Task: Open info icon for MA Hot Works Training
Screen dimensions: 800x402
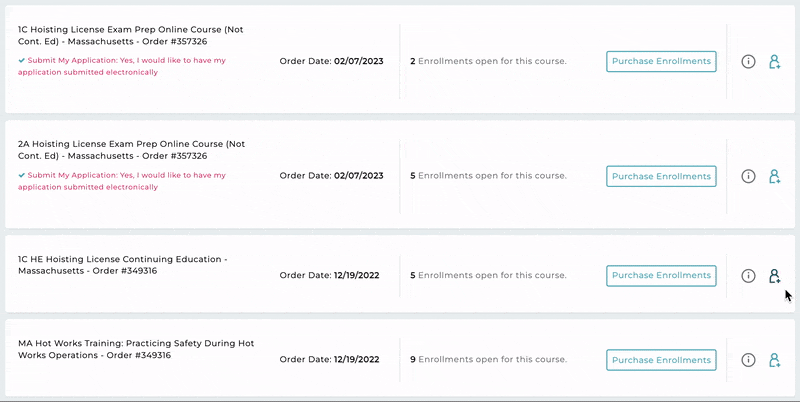Action: tap(748, 360)
